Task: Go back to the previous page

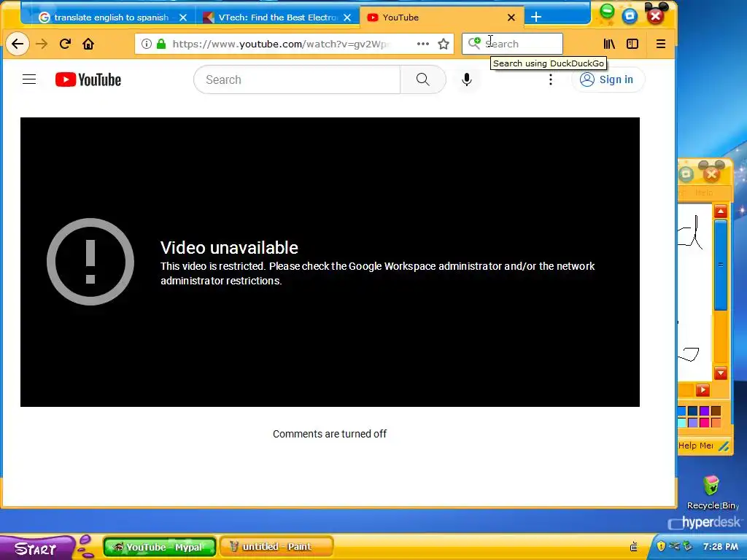Action: (x=18, y=44)
